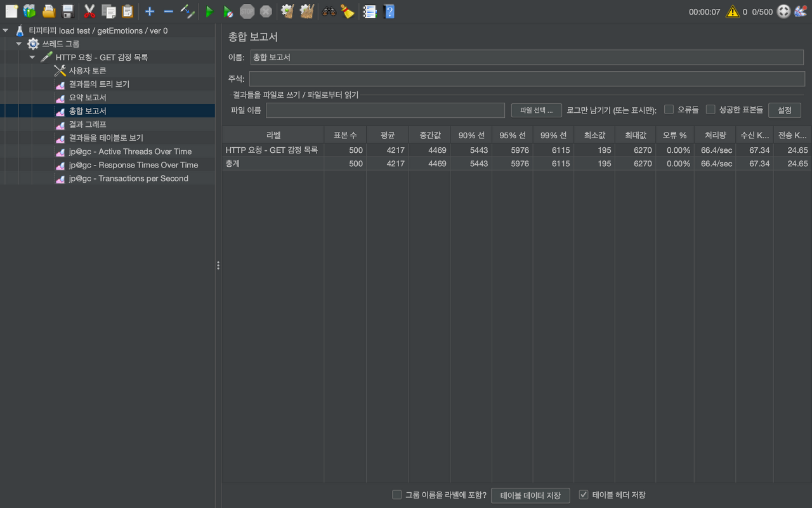
Task: Click the Copy icon in toolbar
Action: click(108, 11)
